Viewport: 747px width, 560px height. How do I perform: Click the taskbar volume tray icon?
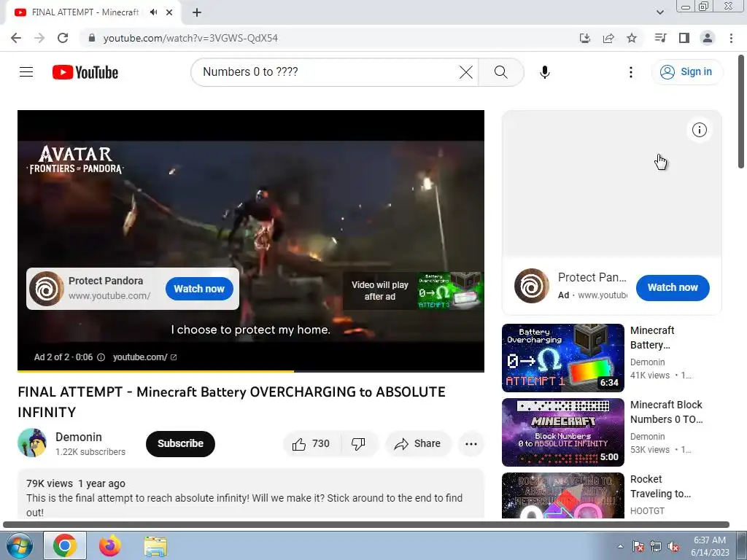pos(673,547)
